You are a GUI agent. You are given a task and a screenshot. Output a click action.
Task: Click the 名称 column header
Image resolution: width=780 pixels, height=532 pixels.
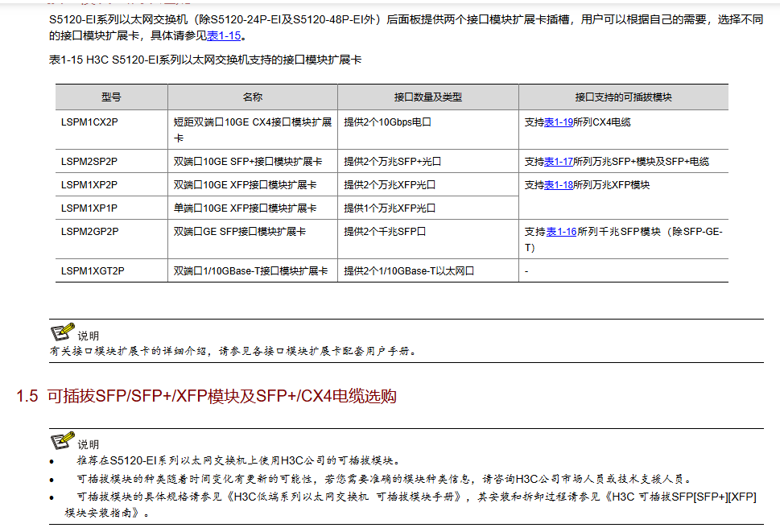tap(252, 97)
